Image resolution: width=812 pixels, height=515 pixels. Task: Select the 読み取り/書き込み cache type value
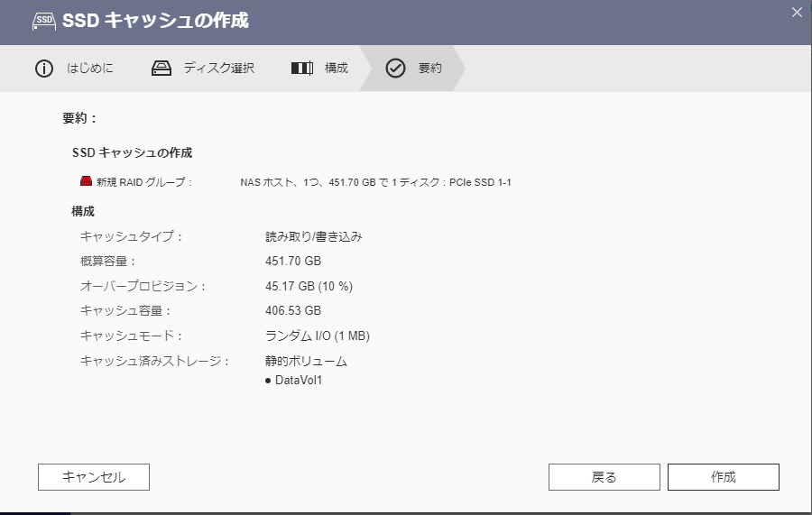(313, 236)
